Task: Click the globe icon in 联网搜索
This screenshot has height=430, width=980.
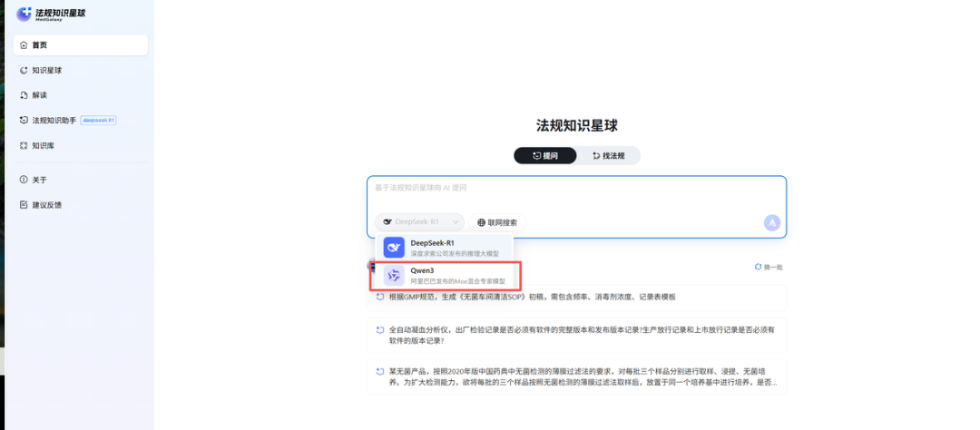Action: tap(481, 222)
